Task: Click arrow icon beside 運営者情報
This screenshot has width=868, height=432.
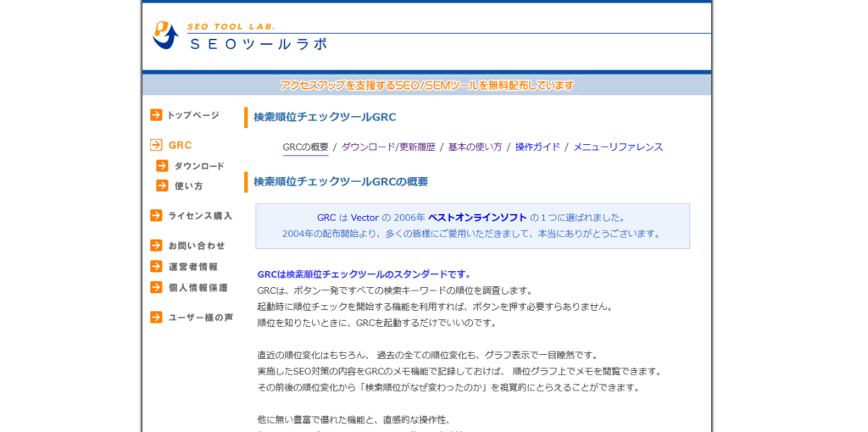Action: (156, 266)
